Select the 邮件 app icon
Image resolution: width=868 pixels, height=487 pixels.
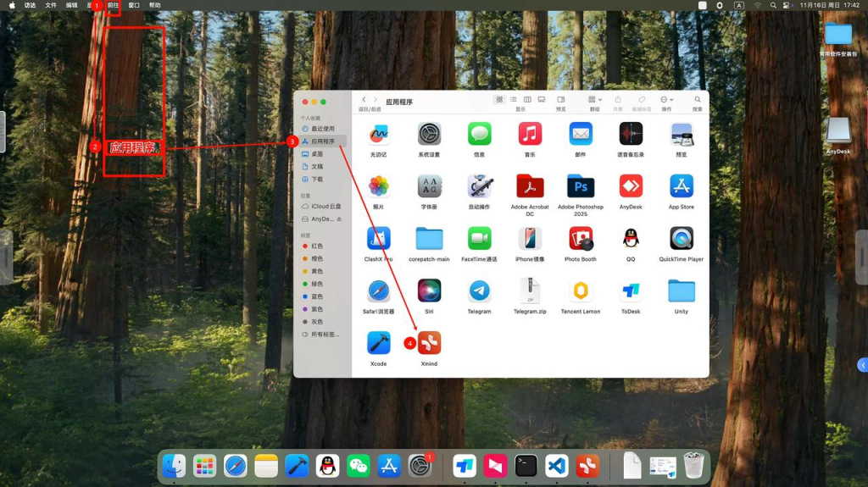tap(580, 134)
